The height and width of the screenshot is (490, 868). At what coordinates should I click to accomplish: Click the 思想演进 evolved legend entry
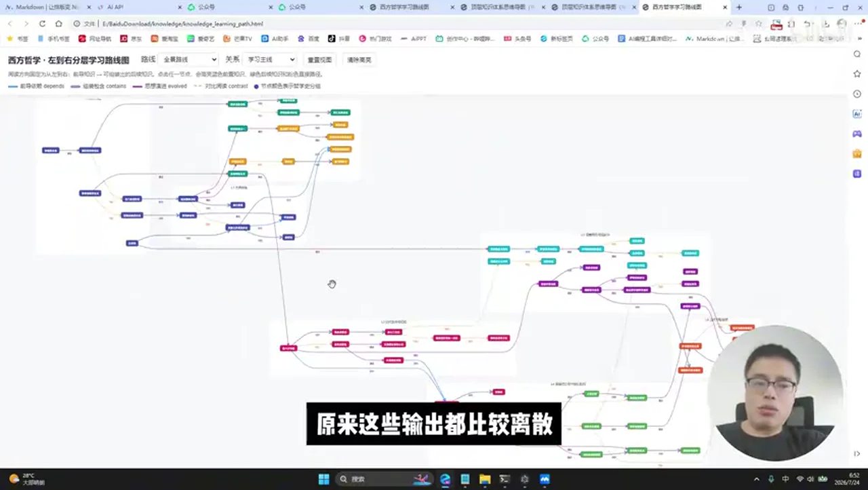(160, 86)
